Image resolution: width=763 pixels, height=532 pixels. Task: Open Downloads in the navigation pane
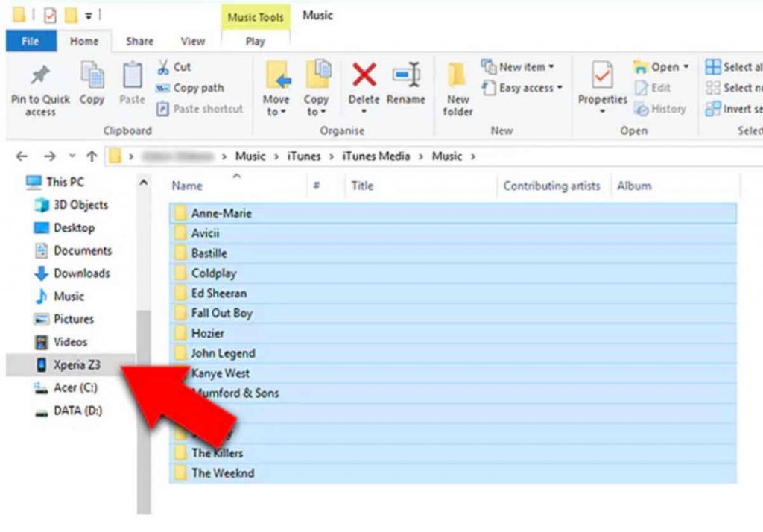pos(72,273)
